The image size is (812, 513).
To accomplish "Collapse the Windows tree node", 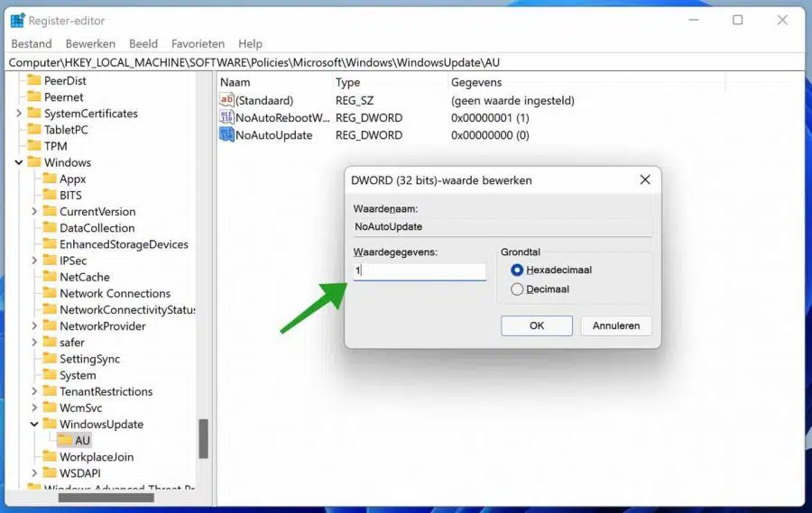I will pyautogui.click(x=19, y=162).
